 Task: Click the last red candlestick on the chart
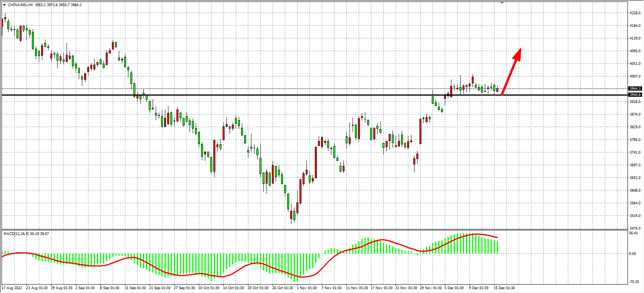tap(497, 90)
